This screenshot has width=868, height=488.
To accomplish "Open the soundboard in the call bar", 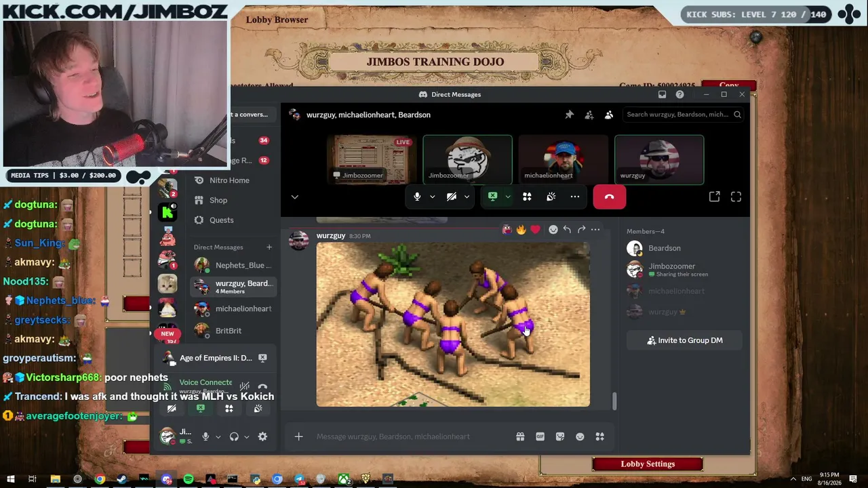I will pyautogui.click(x=551, y=197).
